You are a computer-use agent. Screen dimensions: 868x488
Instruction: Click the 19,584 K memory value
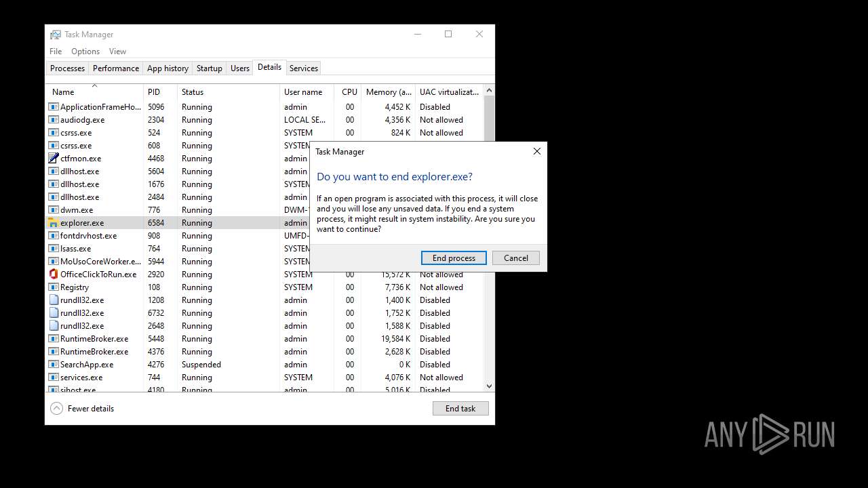395,338
